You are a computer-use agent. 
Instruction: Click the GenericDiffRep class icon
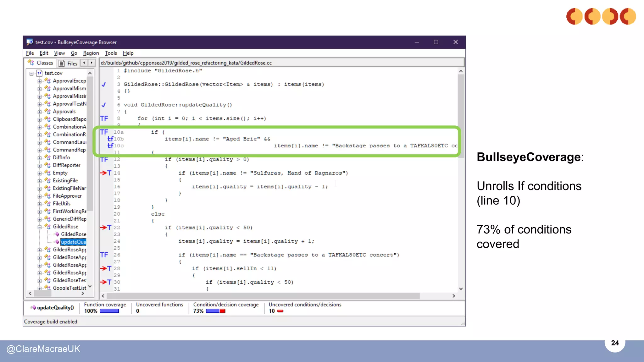pyautogui.click(x=47, y=219)
